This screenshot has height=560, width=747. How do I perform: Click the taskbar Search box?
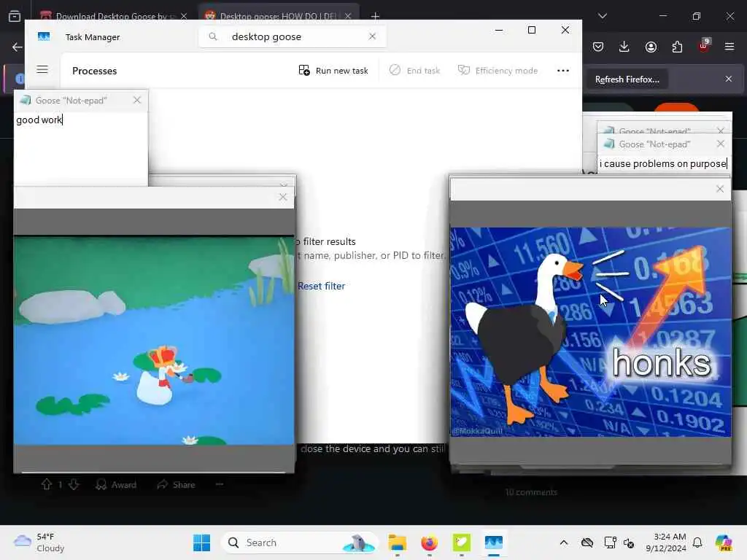(x=299, y=542)
